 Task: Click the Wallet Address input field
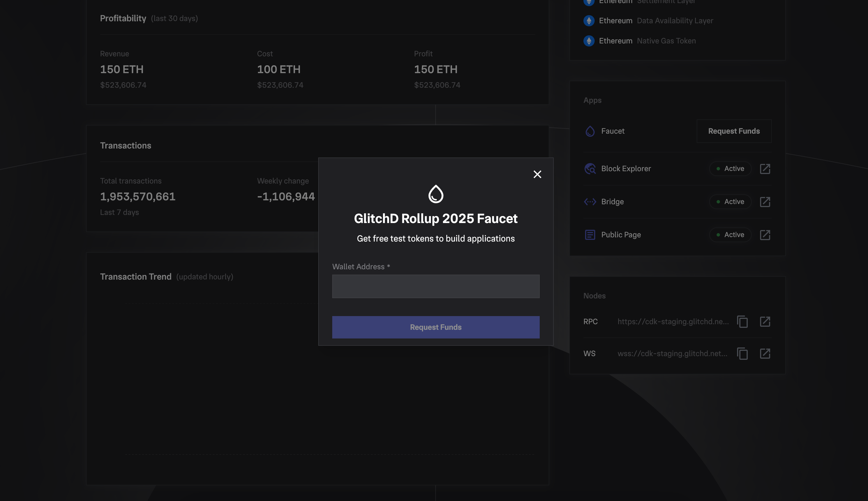[x=436, y=286]
